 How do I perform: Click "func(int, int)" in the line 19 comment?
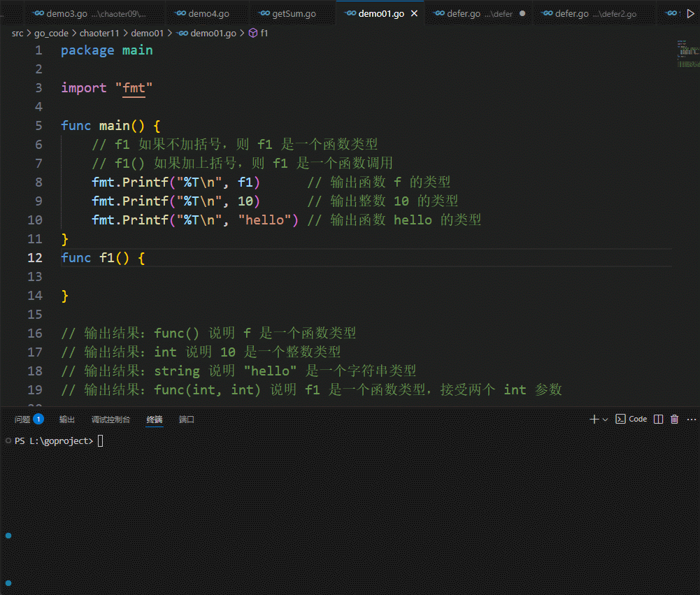click(x=207, y=390)
